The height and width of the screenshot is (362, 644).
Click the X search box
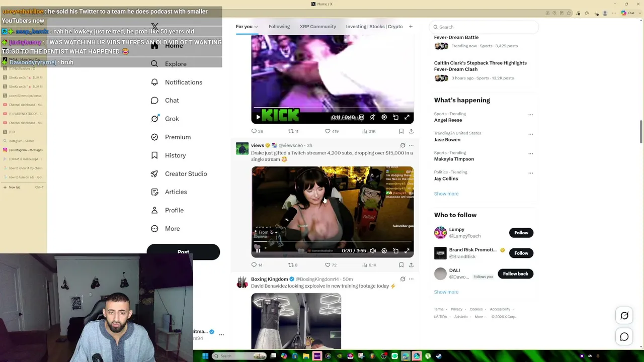point(484,27)
